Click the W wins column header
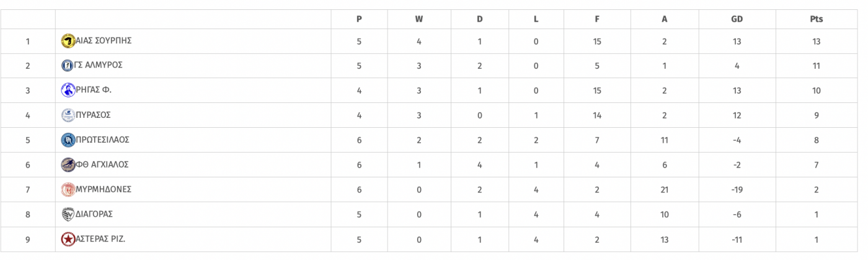Image resolution: width=868 pixels, height=260 pixels. click(419, 19)
